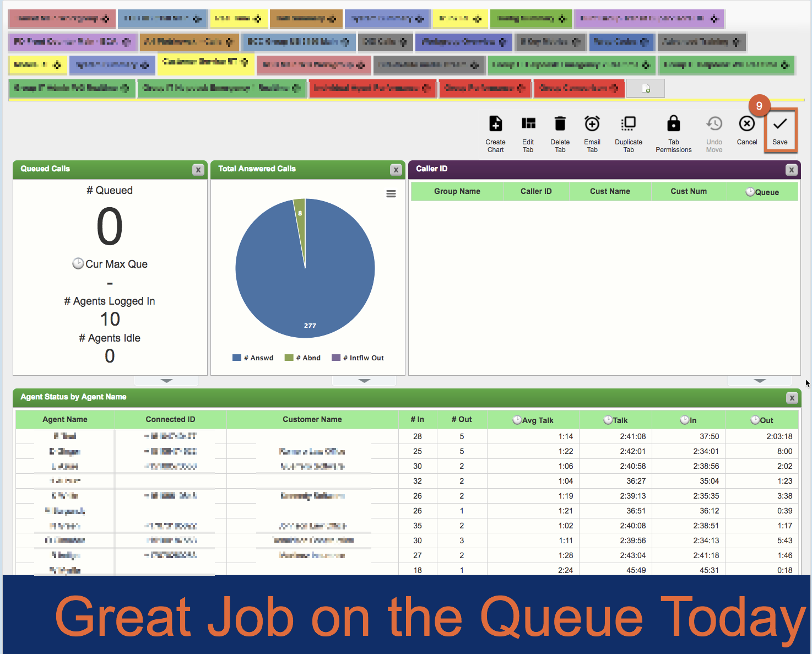
Task: Select the Duplicate Tab icon
Action: (x=628, y=124)
